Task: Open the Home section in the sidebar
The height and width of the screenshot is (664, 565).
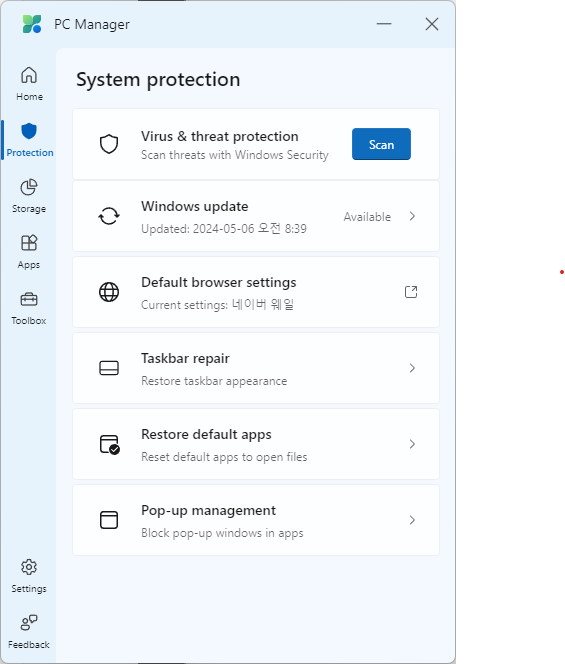Action: tap(29, 84)
